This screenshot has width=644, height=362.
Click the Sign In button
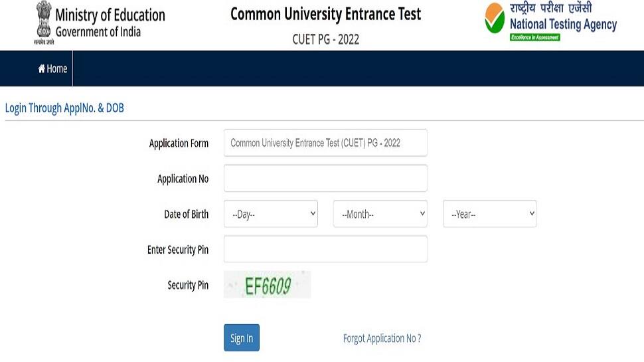click(x=242, y=338)
